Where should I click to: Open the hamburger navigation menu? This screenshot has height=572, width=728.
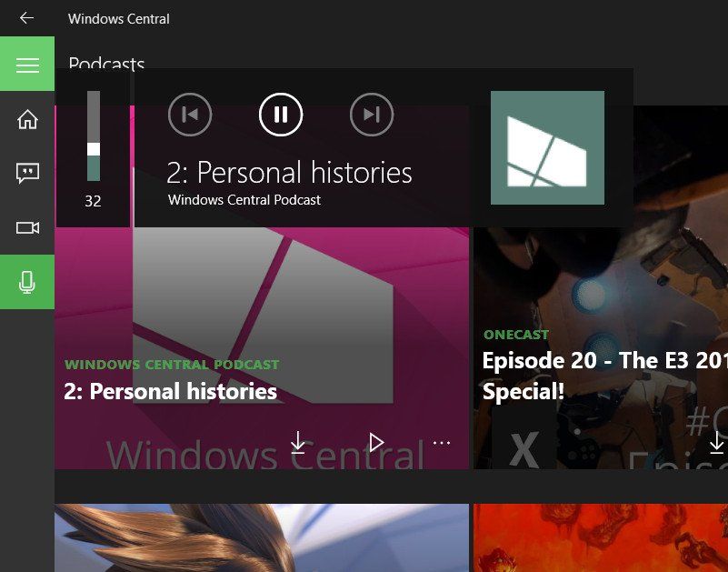pos(27,65)
